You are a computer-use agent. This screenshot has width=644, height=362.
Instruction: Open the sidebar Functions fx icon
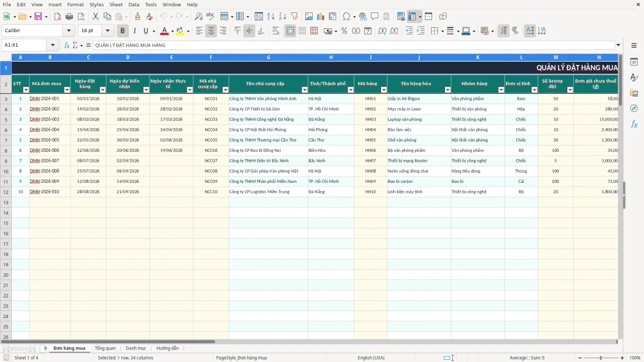[x=634, y=124]
